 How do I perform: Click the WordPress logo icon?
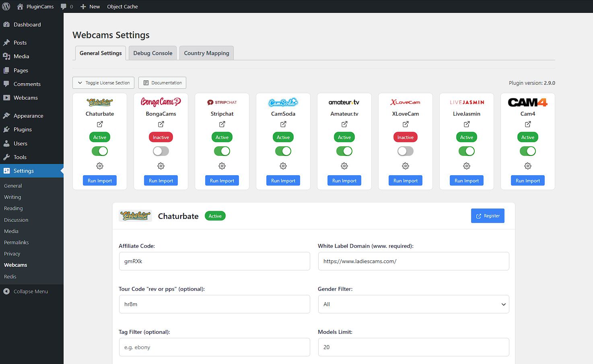click(6, 6)
